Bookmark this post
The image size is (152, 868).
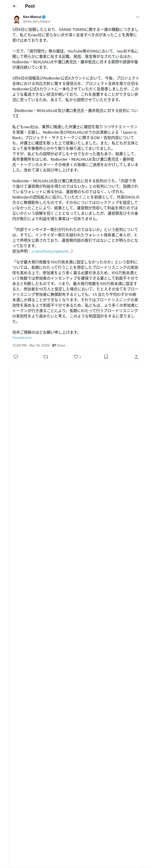[106, 357]
